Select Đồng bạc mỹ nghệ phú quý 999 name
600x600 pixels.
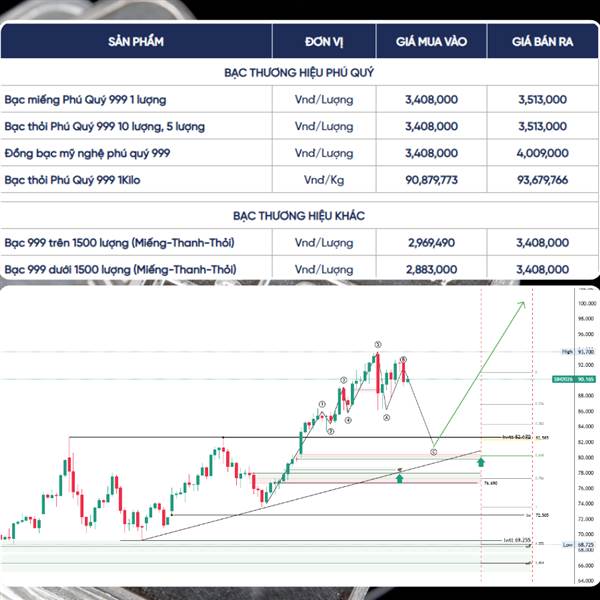87,153
